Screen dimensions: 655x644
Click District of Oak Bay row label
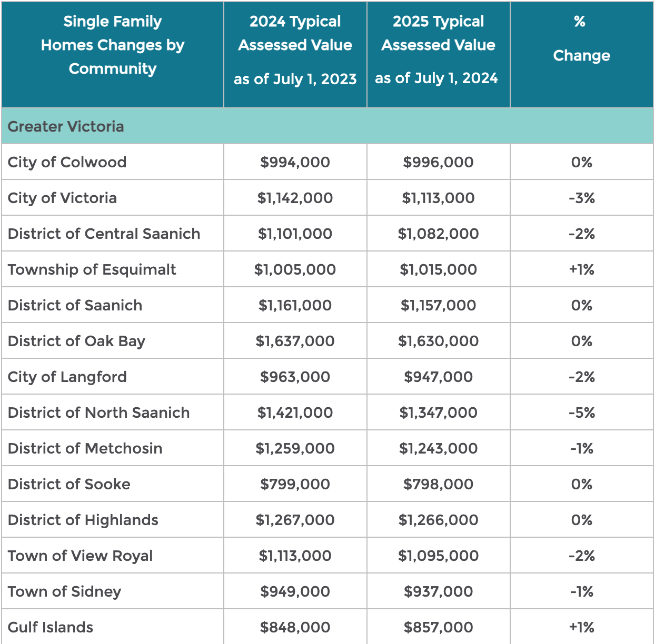76,341
